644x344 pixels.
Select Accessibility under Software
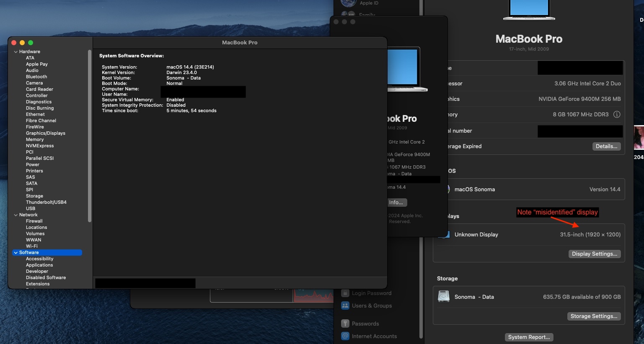pos(40,259)
